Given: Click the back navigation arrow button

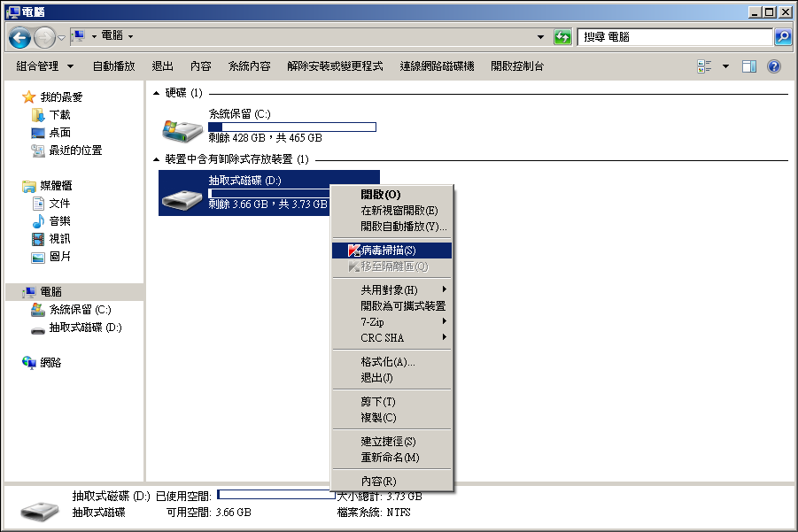Looking at the screenshot, I should point(20,37).
